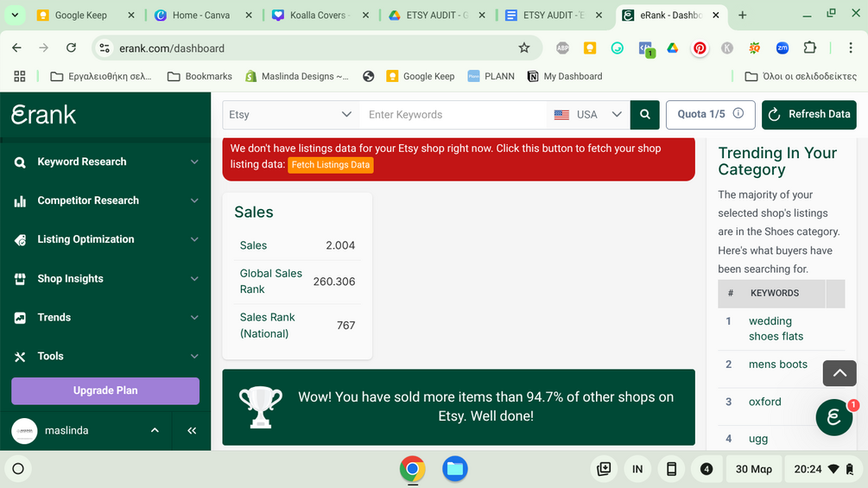Open the My Dashboard Notion bookmark

point(565,76)
